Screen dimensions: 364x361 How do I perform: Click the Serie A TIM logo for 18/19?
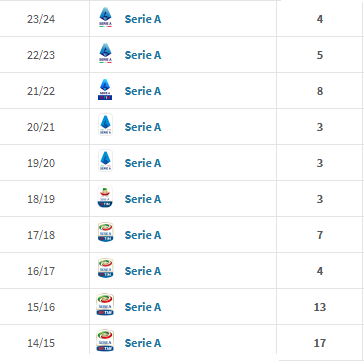105,197
